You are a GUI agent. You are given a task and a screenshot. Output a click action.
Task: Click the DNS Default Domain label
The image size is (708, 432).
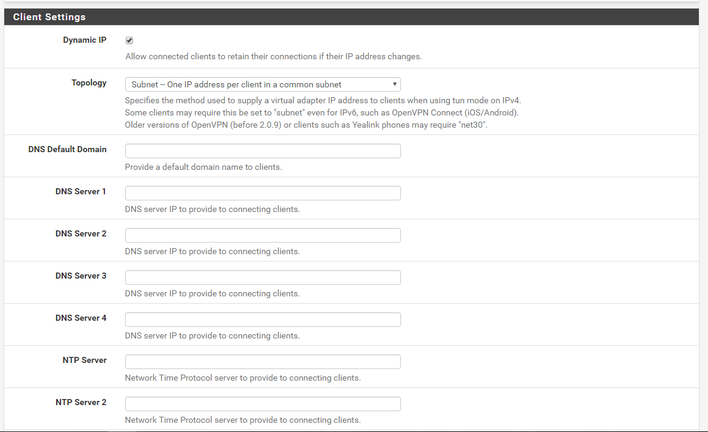coord(67,149)
